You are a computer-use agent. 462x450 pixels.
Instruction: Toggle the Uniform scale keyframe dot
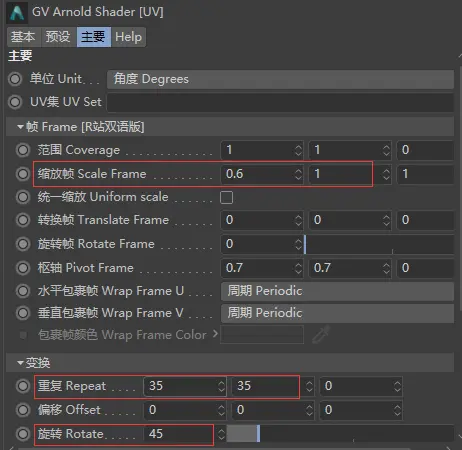pos(23,197)
